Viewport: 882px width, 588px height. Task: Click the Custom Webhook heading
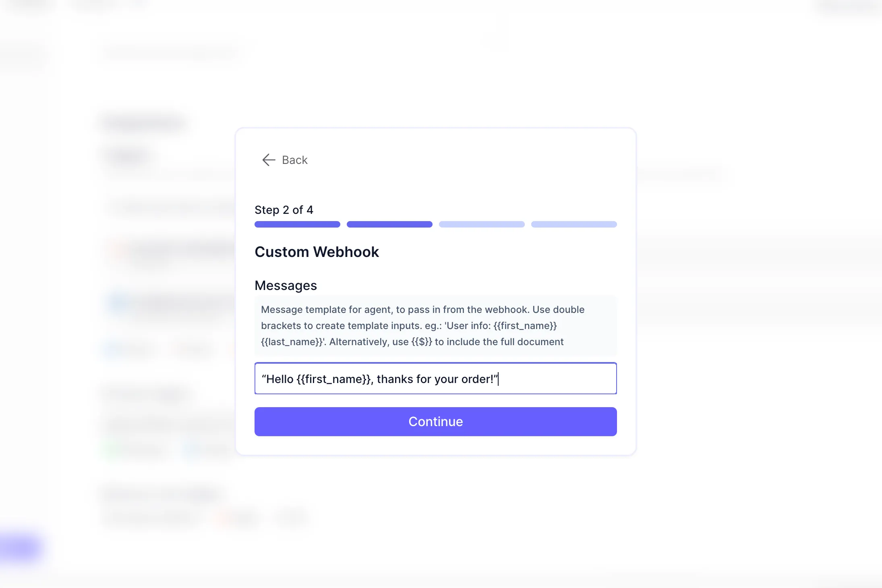(x=317, y=252)
